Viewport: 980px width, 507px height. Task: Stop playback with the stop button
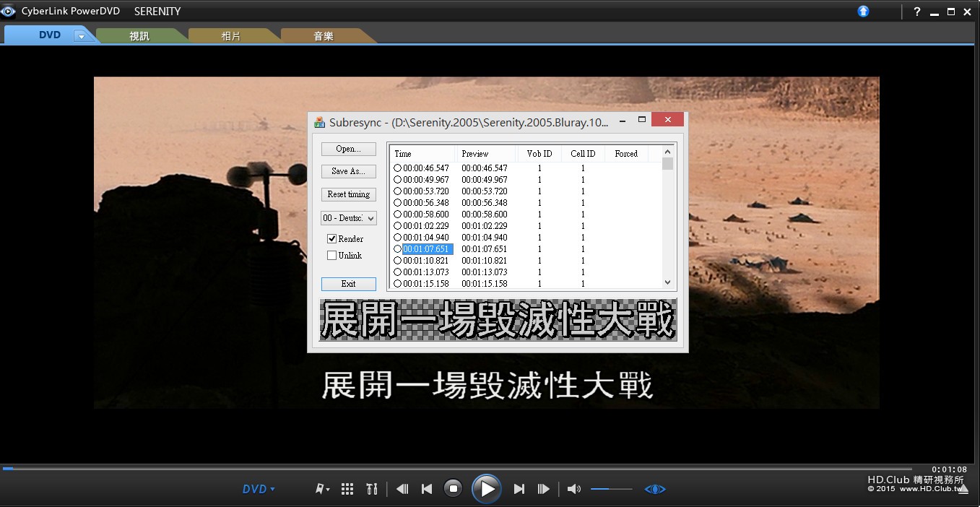click(x=453, y=489)
